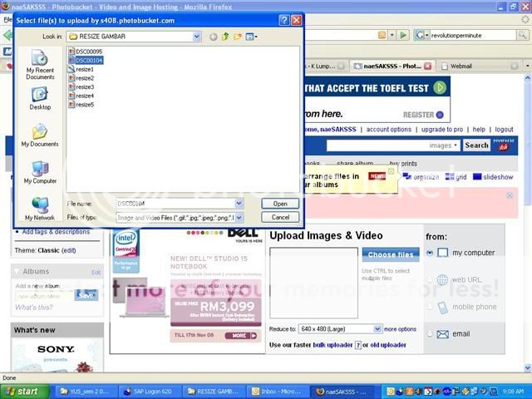This screenshot has width=532, height=399.
Task: Save the new album name
Action: point(86,295)
